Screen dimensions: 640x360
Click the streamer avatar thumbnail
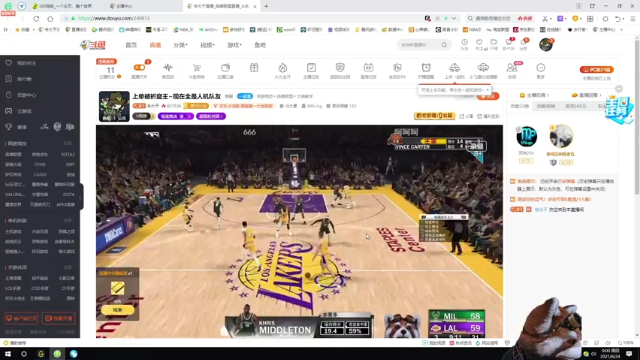tap(114, 106)
